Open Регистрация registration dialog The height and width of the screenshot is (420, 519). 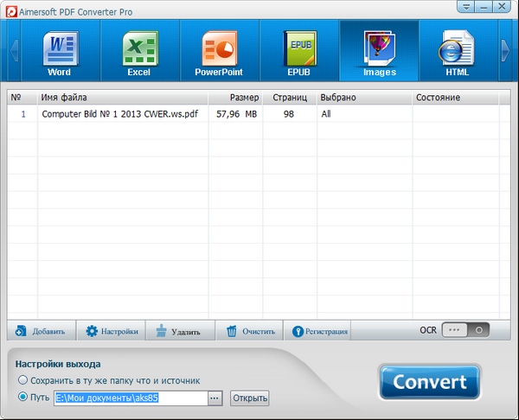pyautogui.click(x=317, y=331)
